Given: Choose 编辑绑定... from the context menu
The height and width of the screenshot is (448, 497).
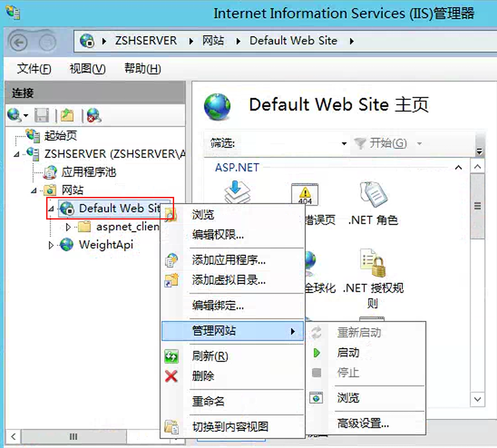Looking at the screenshot, I should tap(233, 305).
